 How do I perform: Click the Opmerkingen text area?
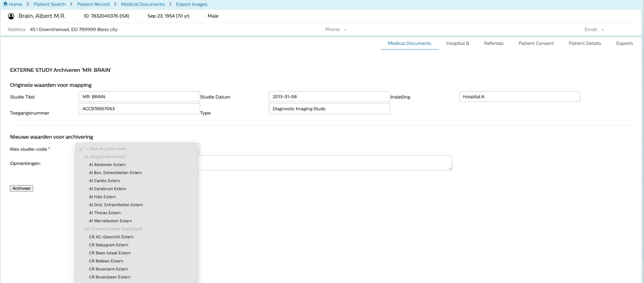click(324, 163)
